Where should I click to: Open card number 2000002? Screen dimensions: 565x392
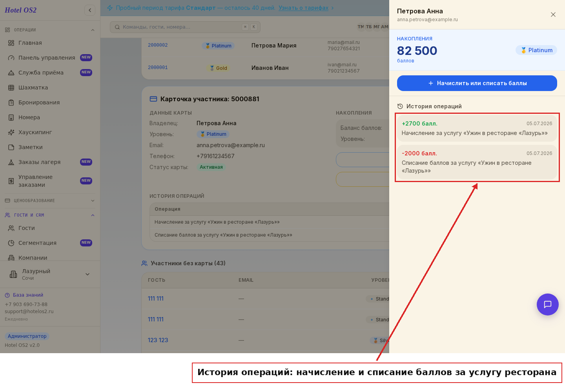pyautogui.click(x=158, y=45)
